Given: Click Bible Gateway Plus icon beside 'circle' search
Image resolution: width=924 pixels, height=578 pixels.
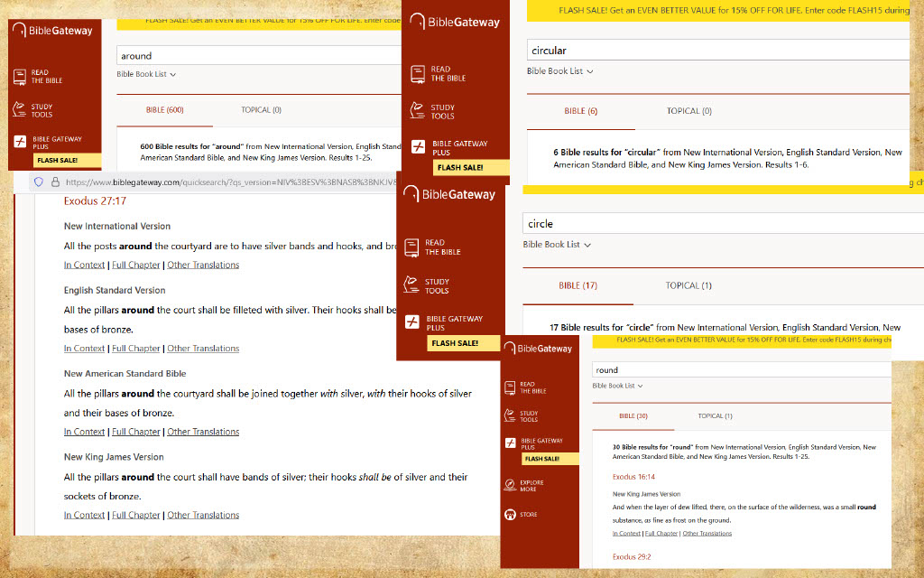Looking at the screenshot, I should click(411, 322).
